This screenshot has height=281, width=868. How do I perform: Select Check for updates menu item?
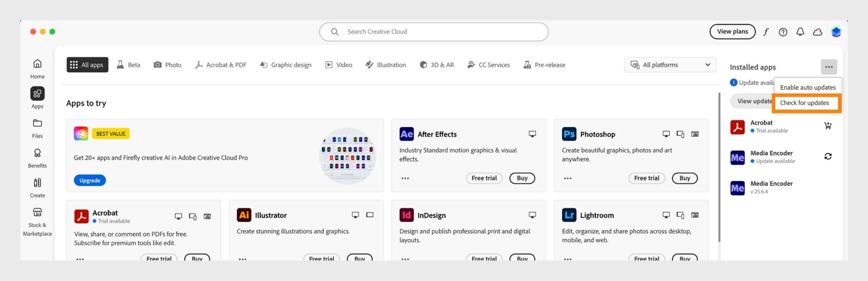pos(804,103)
